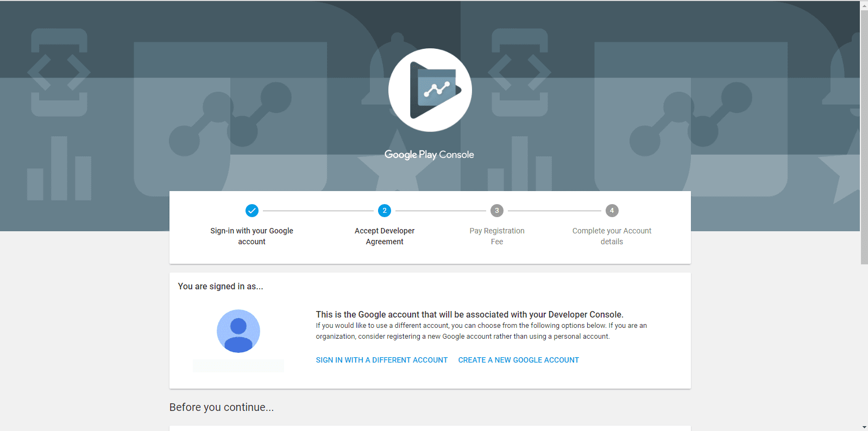Click the 'Before you continue...' heading

222,407
